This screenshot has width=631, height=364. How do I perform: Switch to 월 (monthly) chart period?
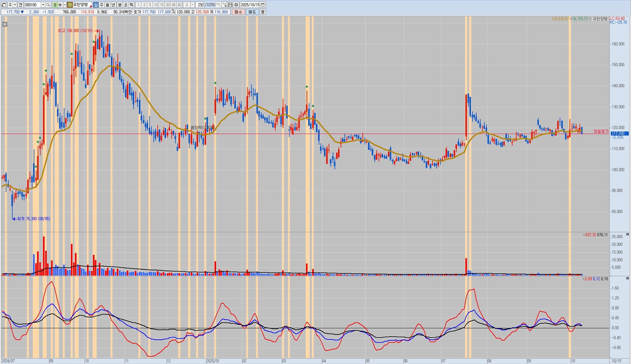[x=107, y=5]
